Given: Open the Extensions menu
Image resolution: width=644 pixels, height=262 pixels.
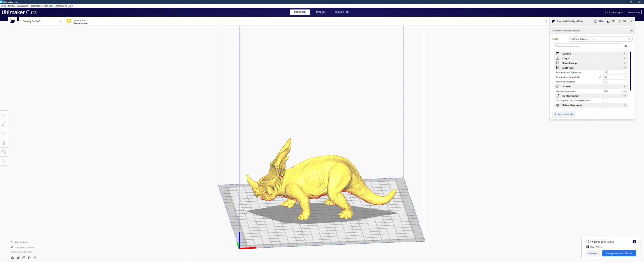Looking at the screenshot, I should pos(48,6).
